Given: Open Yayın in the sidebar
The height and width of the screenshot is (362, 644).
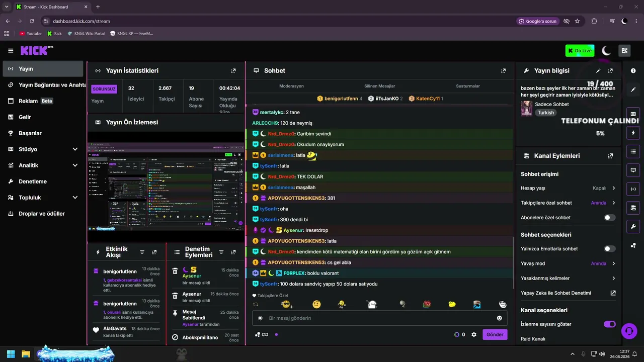Looking at the screenshot, I should pyautogui.click(x=43, y=69).
